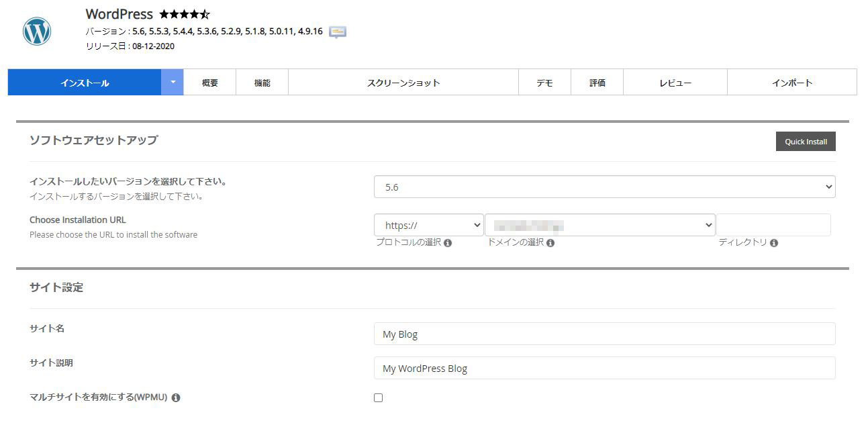Click the サイト名 label
Screen dimensions: 868x431
47,328
